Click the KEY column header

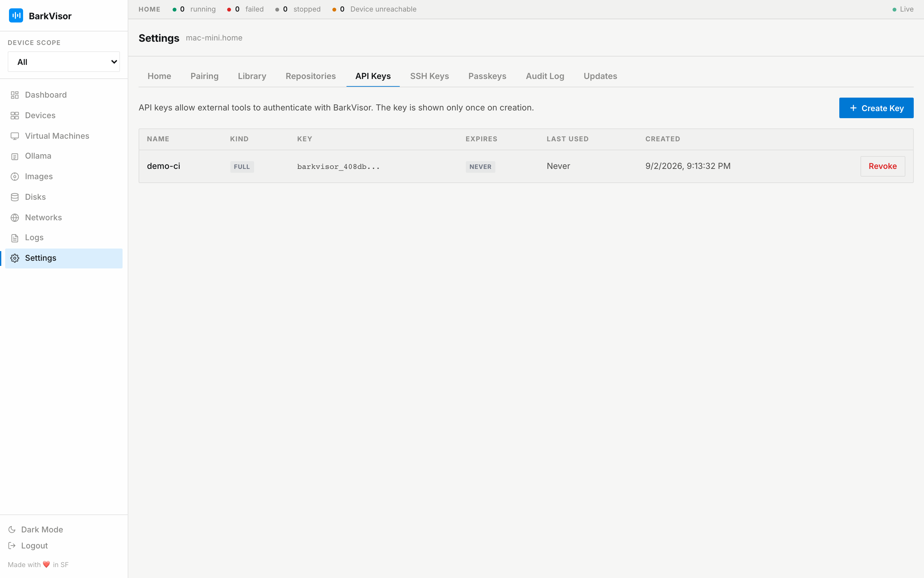pyautogui.click(x=305, y=139)
